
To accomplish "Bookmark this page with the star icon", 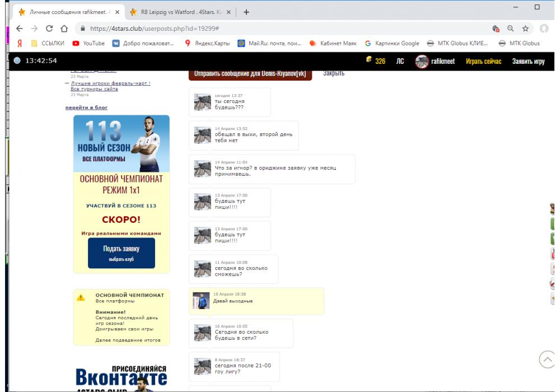I will [x=526, y=28].
